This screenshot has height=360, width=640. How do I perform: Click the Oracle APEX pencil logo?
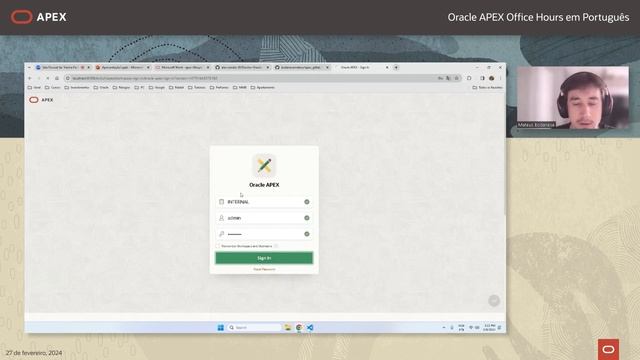tap(264, 165)
